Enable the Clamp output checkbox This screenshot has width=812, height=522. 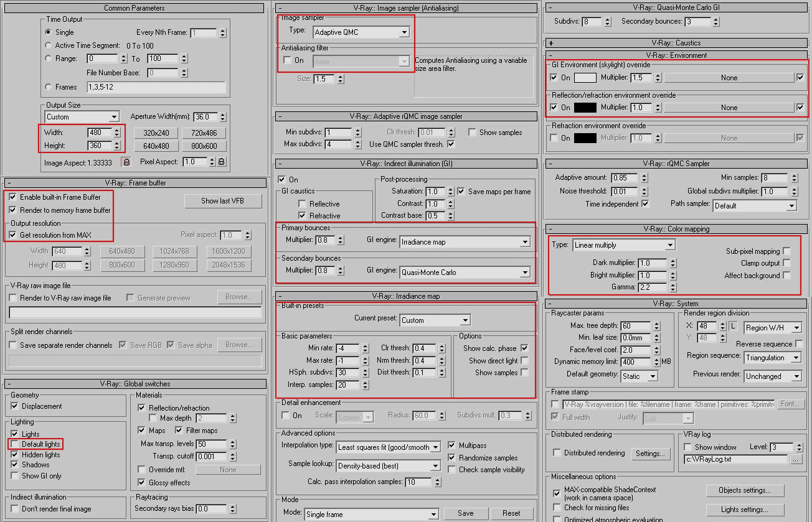point(786,263)
